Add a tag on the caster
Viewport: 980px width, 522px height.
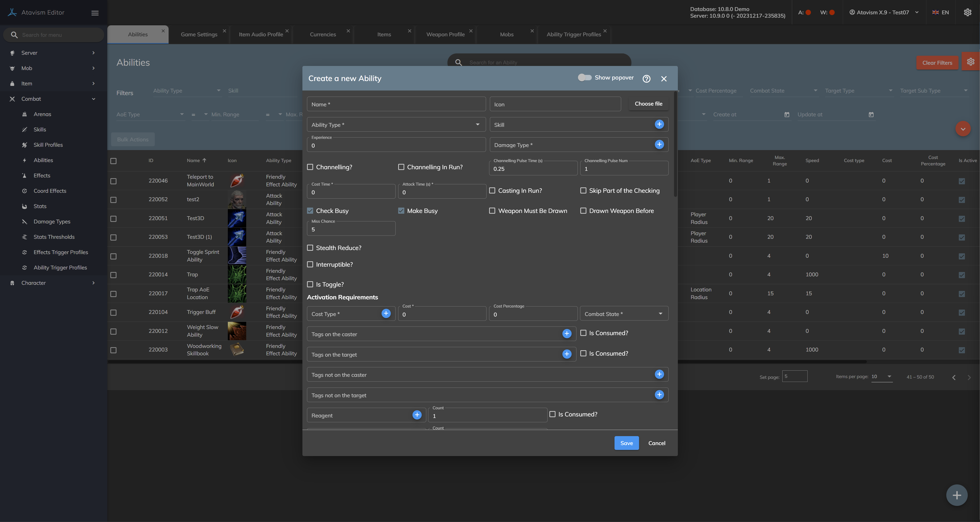coord(566,334)
